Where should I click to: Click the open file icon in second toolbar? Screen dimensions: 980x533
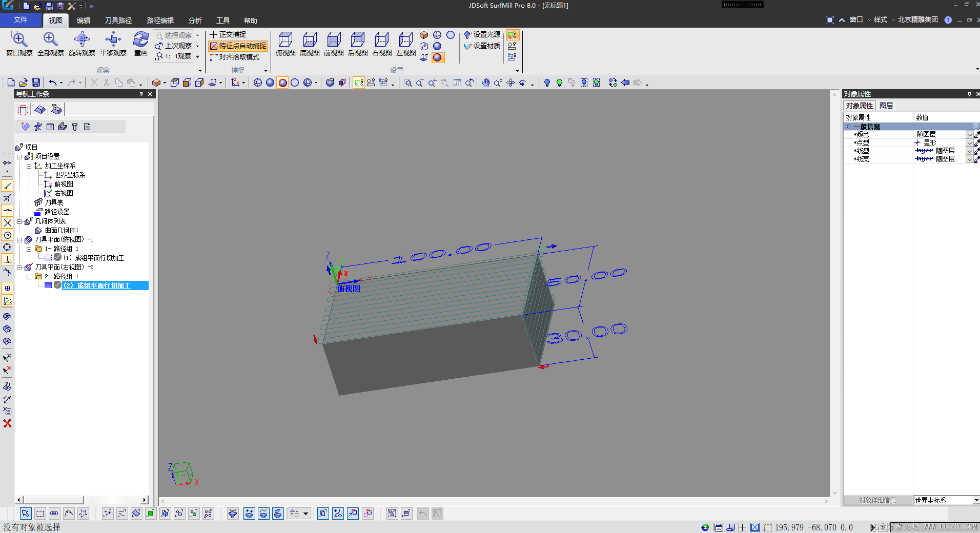(23, 83)
